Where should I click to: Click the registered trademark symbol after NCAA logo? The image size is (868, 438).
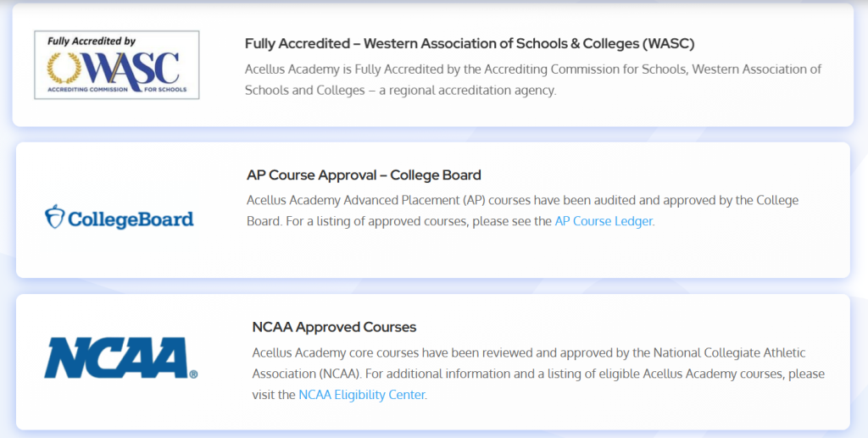(x=193, y=373)
